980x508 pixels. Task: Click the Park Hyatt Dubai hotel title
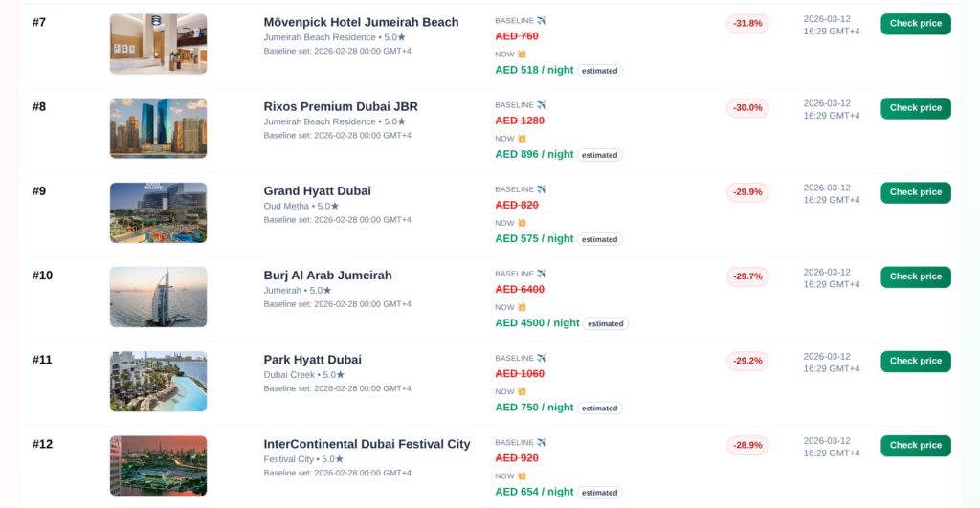pos(312,360)
